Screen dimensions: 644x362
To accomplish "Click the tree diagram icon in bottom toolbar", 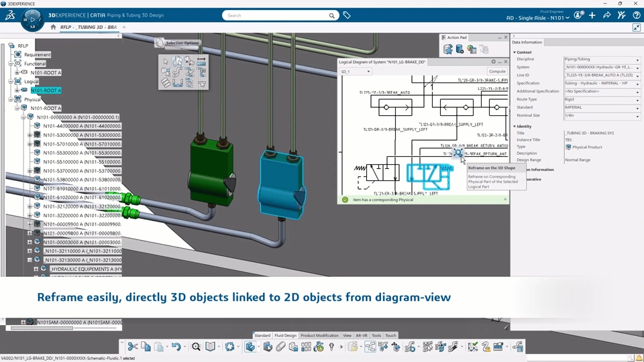I will (x=370, y=347).
